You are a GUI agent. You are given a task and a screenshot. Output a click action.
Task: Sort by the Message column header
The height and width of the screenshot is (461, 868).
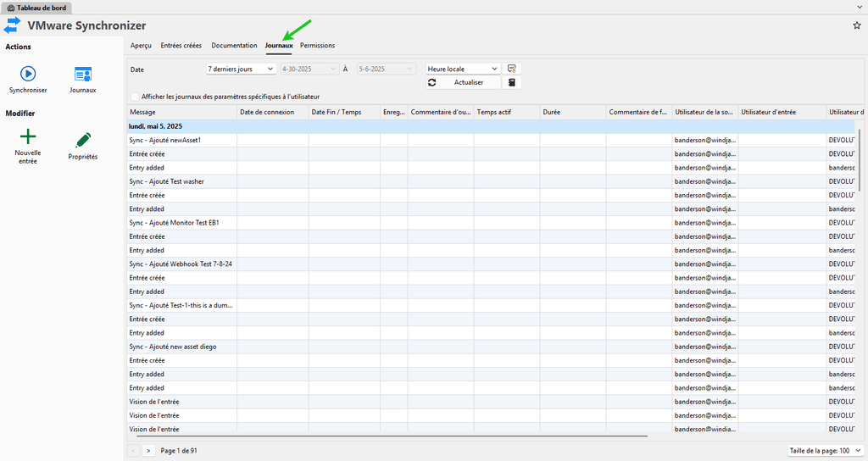(x=181, y=112)
